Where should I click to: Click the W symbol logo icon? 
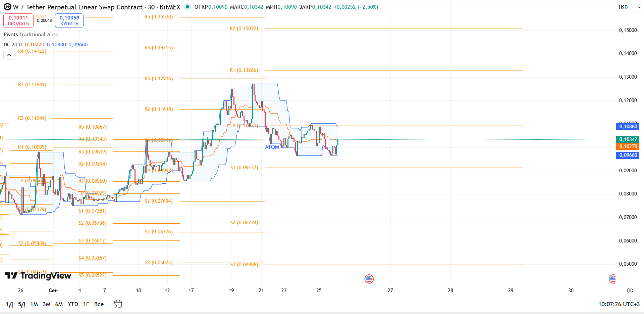[7, 7]
